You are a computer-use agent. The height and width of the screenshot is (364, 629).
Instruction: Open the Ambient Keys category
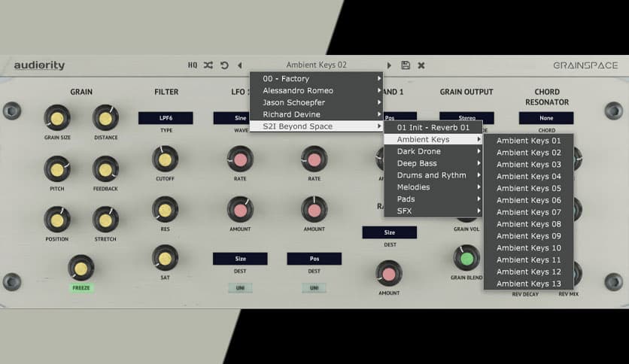click(433, 139)
